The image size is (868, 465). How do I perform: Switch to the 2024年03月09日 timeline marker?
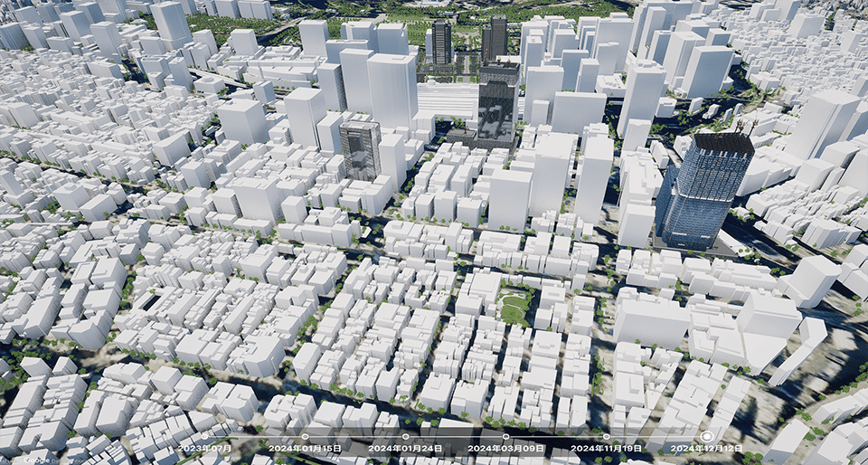tap(505, 436)
